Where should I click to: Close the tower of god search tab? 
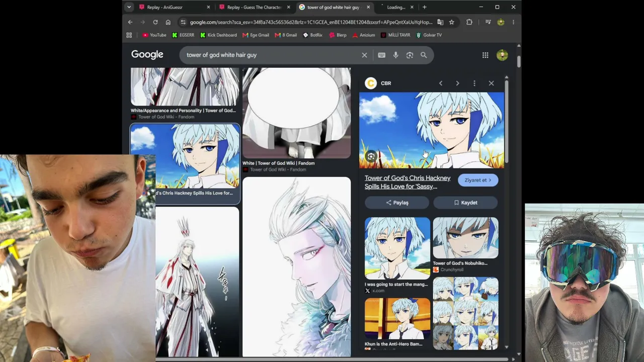point(368,7)
